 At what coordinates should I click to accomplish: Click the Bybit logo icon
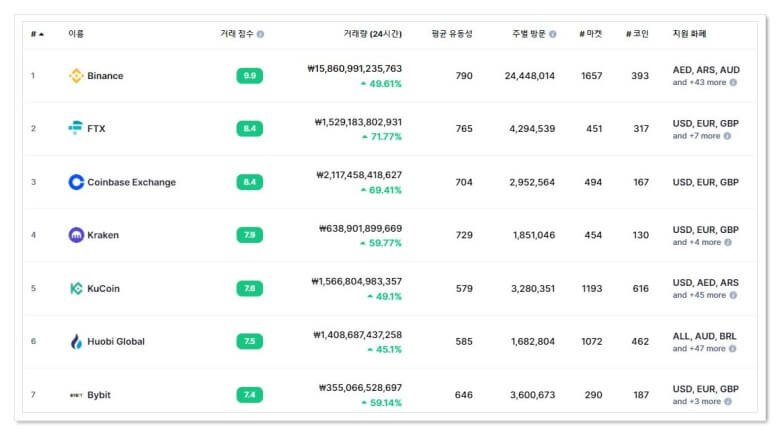click(x=76, y=395)
